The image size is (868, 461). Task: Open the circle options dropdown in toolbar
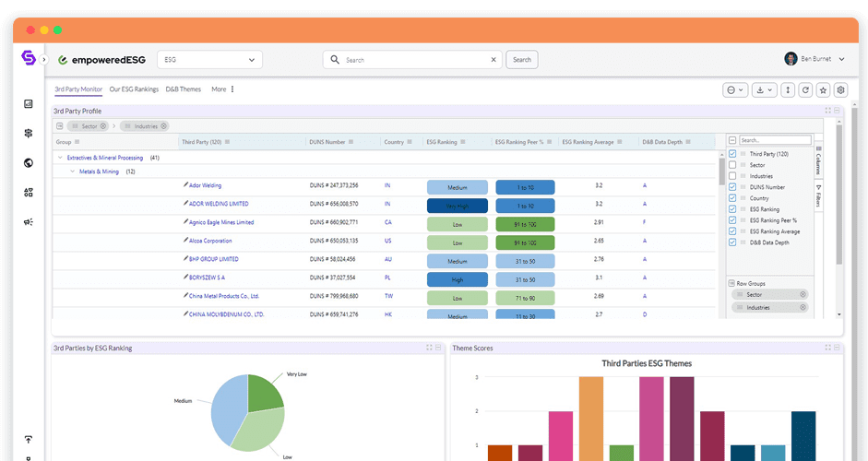(x=735, y=90)
